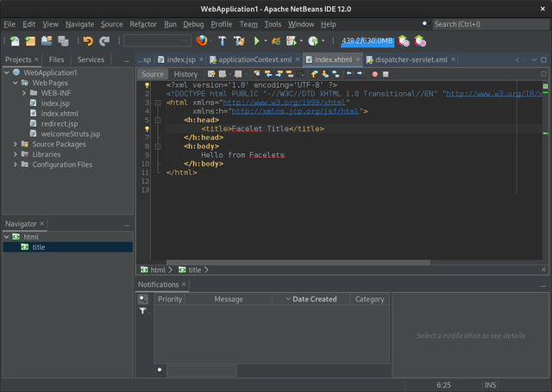
Task: Click the Build Project hammer icon
Action: tap(223, 40)
